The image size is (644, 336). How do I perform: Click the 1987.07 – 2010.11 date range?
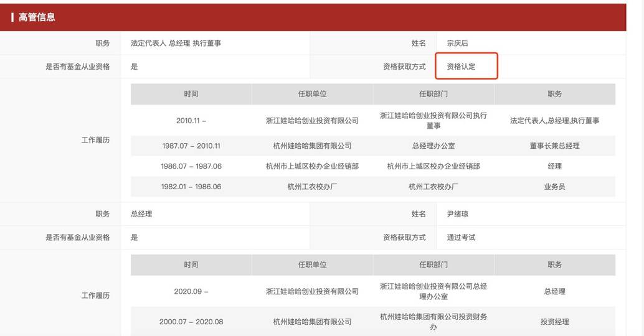tap(191, 146)
